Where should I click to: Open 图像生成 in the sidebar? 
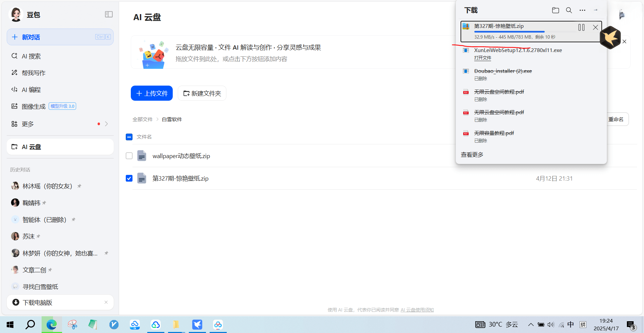34,107
